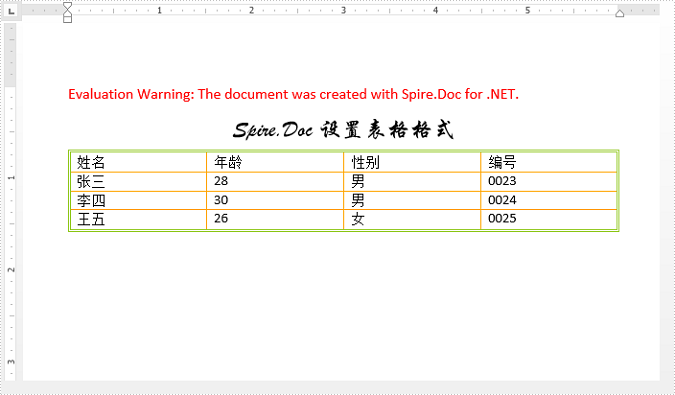This screenshot has height=395, width=675.
Task: Click the tab selector at ruler corner
Action: coord(11,11)
